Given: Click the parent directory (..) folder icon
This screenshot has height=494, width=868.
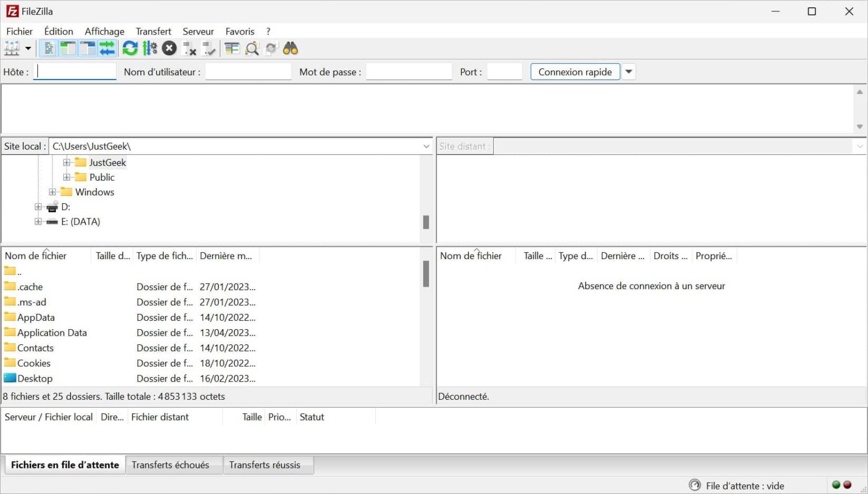Looking at the screenshot, I should pyautogui.click(x=10, y=270).
